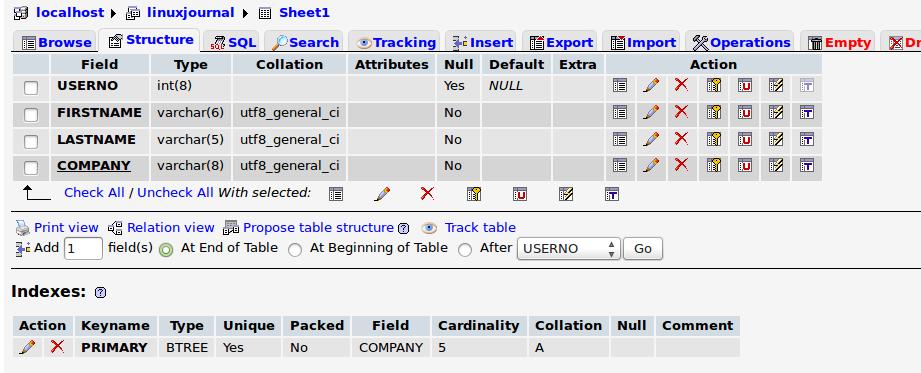
Task: Edit pencil icon for FIRSTNAME field
Action: (x=650, y=113)
